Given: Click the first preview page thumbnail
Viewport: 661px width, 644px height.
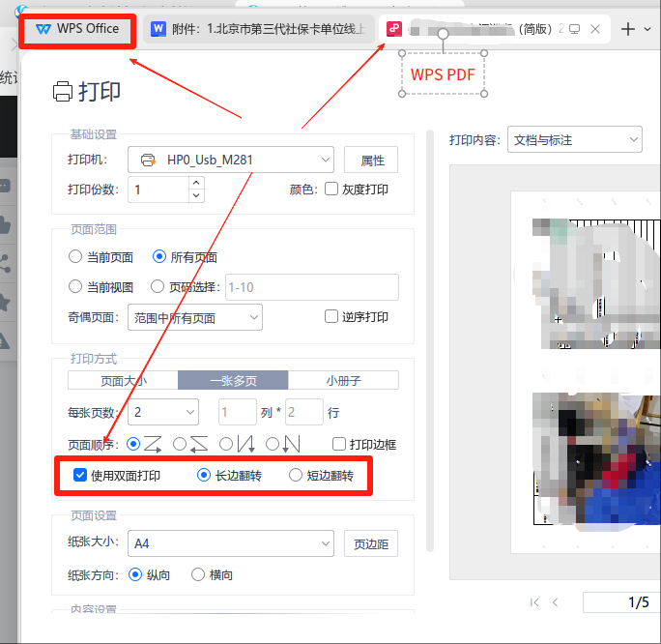Looking at the screenshot, I should [596, 283].
